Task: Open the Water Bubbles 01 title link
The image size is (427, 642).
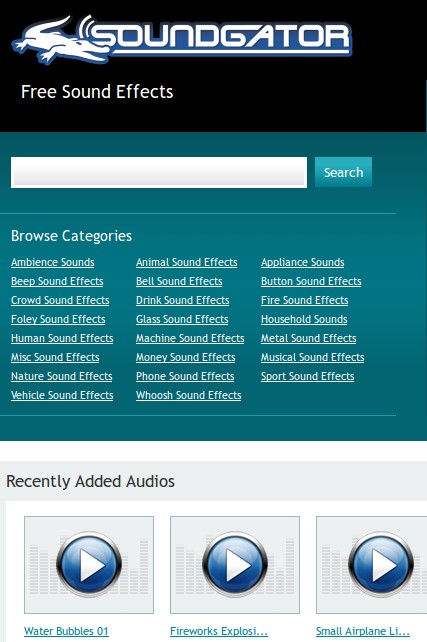Action: click(x=66, y=631)
